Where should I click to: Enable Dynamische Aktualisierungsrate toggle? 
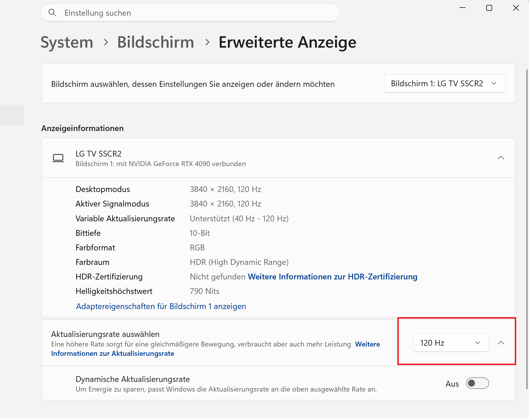tap(477, 383)
